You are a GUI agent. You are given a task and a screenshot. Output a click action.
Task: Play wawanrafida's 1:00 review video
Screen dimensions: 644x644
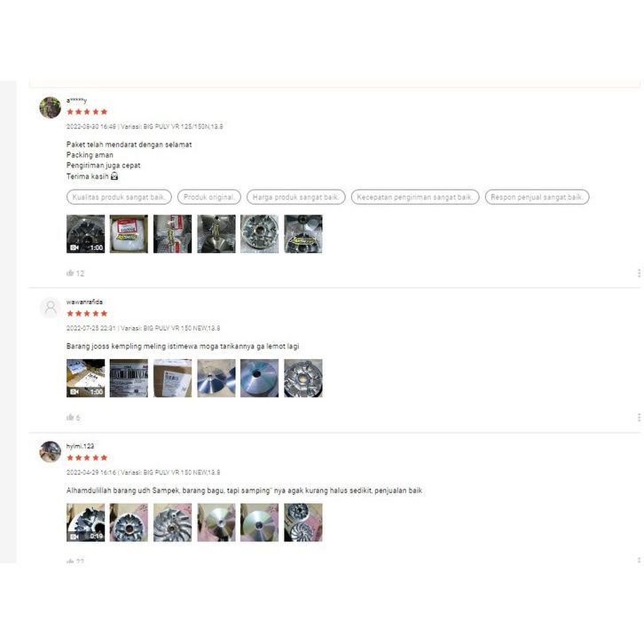pos(85,378)
